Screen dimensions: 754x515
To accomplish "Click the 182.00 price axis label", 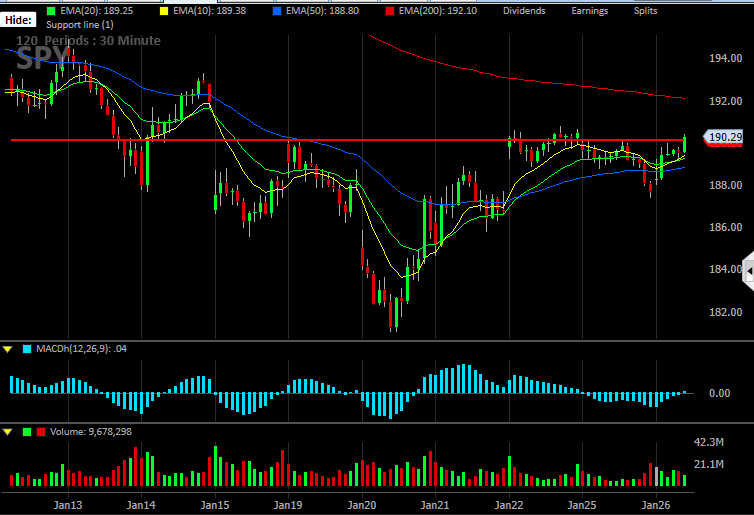I will coord(726,312).
